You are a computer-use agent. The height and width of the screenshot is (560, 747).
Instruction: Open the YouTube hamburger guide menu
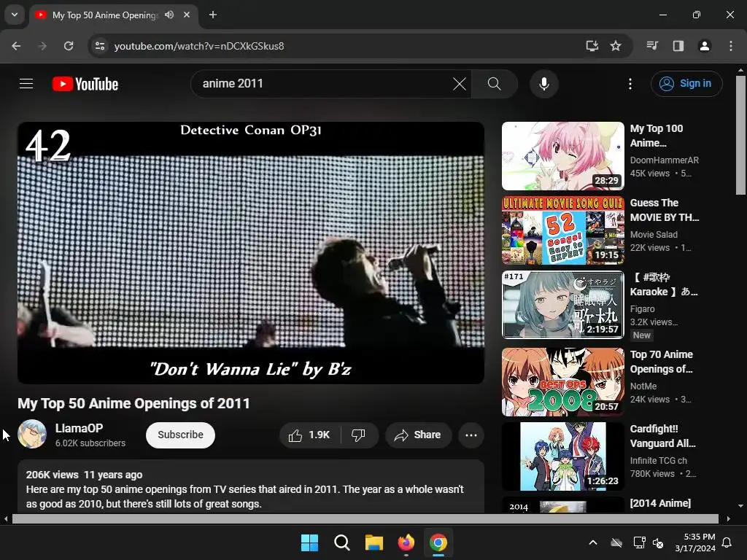(x=26, y=84)
